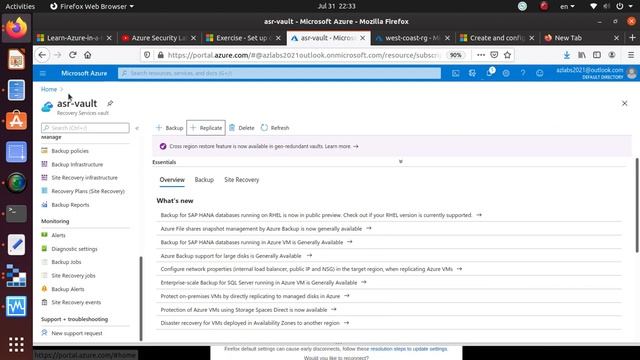Viewport: 640px width, 360px height.
Task: Open Activities overview
Action: [x=20, y=6]
